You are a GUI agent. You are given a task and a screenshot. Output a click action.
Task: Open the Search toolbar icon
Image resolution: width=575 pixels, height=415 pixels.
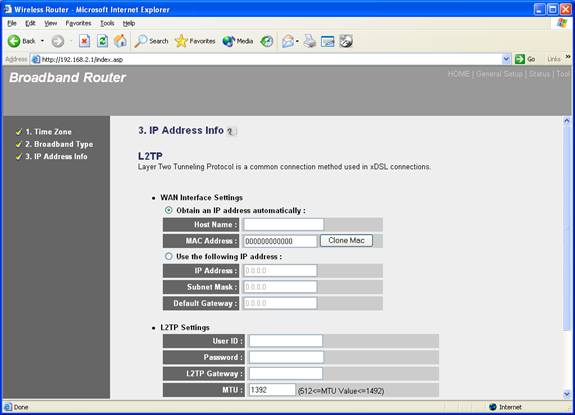pos(141,41)
